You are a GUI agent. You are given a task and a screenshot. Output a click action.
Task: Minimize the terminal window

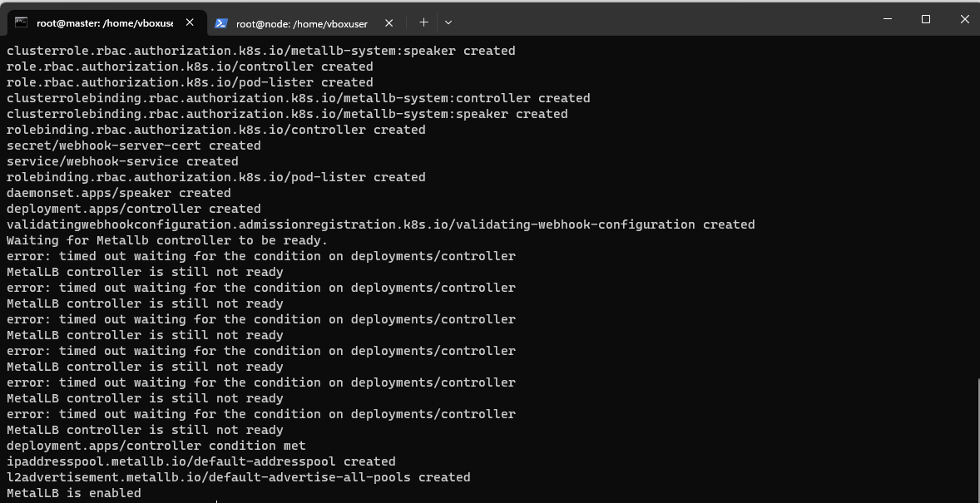point(888,19)
